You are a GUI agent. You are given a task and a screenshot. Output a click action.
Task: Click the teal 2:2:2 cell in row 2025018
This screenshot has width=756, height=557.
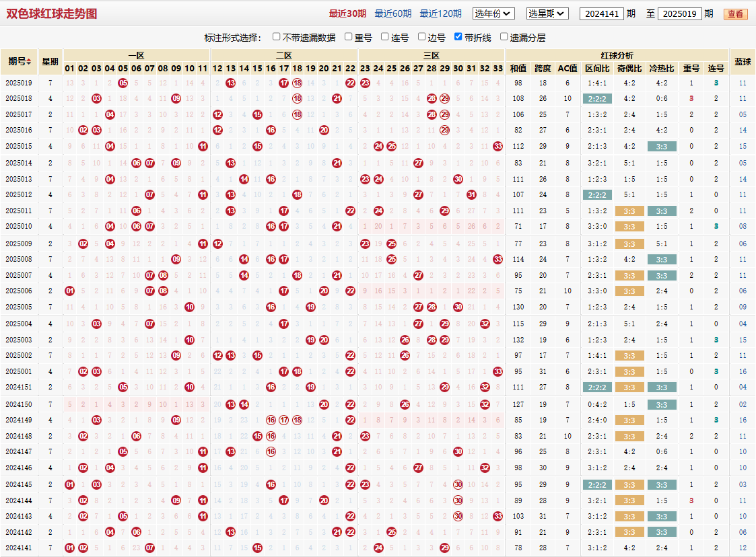pyautogui.click(x=597, y=99)
